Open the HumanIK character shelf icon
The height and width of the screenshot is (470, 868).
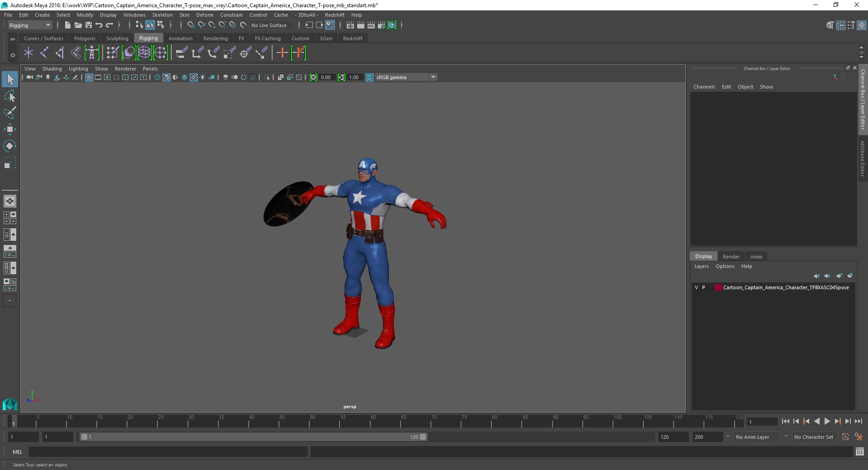92,53
